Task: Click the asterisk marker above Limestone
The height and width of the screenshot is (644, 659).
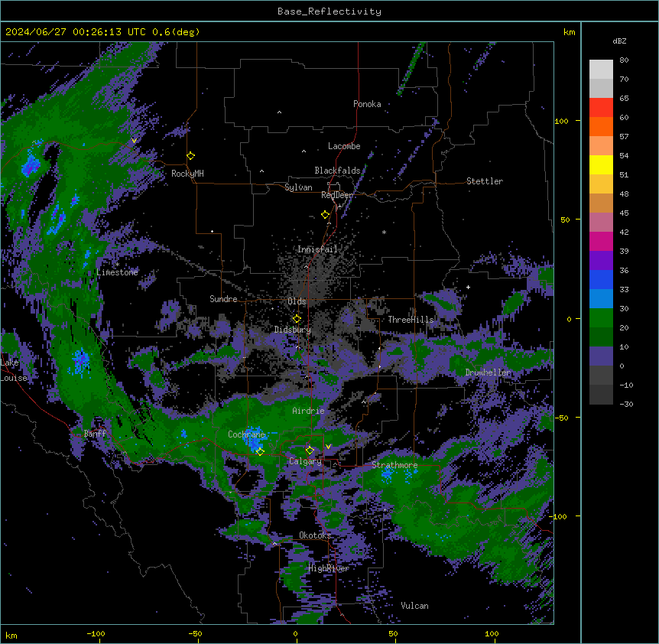Action: pos(117,265)
